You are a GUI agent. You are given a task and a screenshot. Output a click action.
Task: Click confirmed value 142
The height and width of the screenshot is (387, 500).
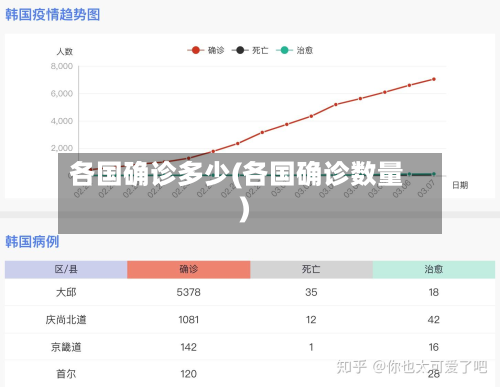point(189,347)
